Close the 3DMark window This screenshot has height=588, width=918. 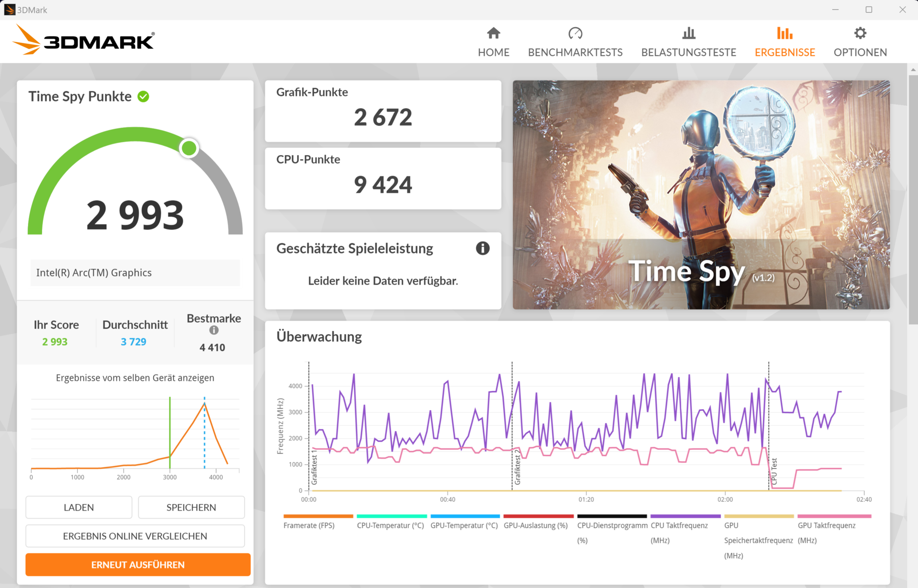coord(902,10)
